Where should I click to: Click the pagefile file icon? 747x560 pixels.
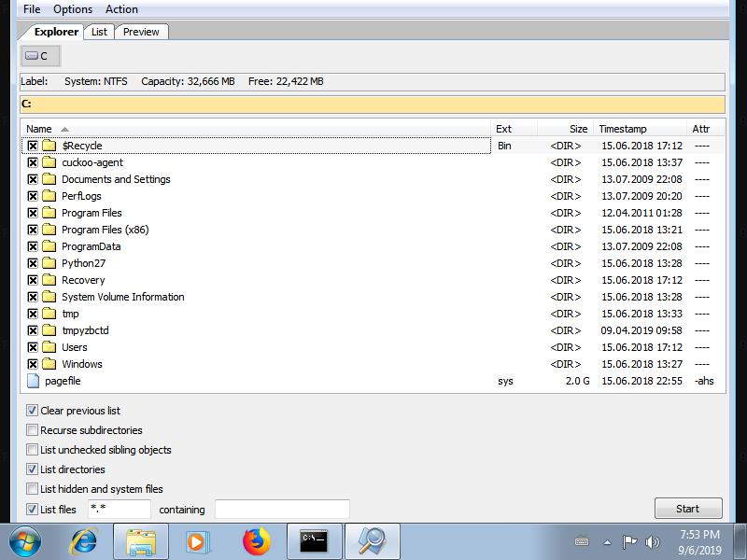(34, 381)
